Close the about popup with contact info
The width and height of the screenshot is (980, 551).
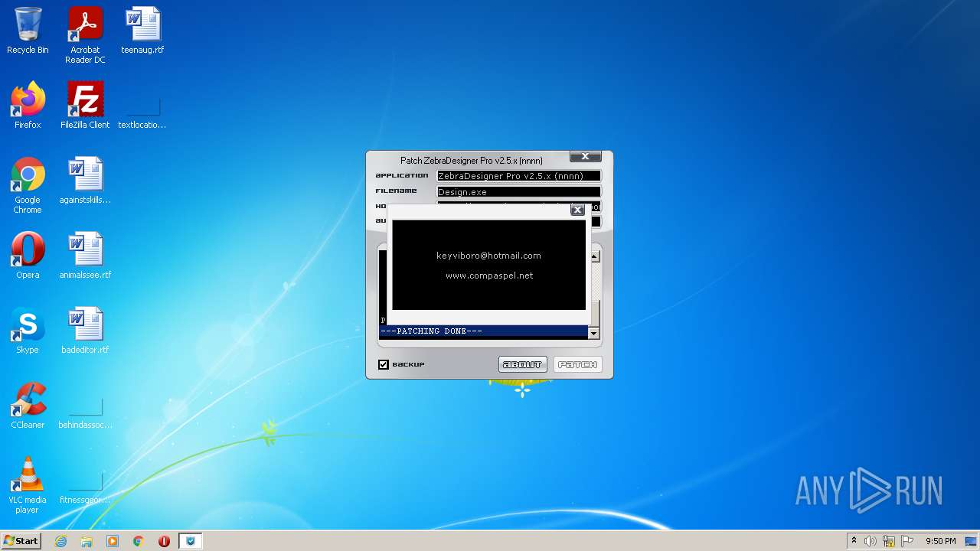[x=578, y=210]
